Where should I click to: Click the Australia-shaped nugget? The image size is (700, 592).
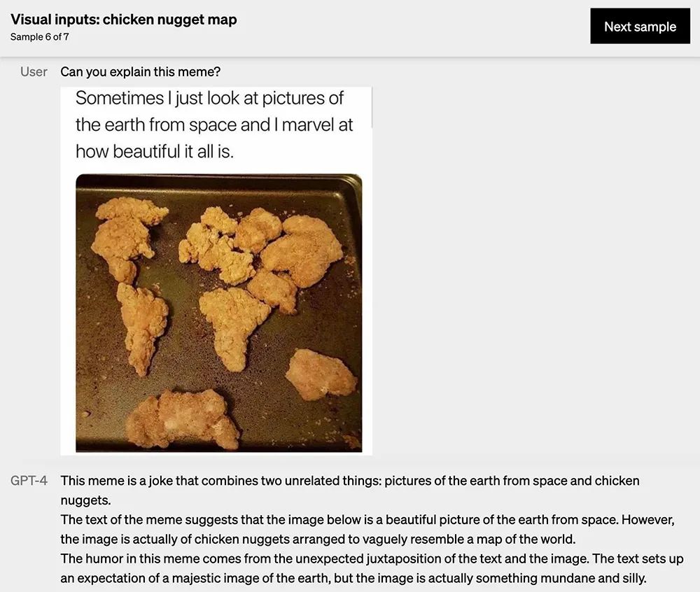[320, 374]
